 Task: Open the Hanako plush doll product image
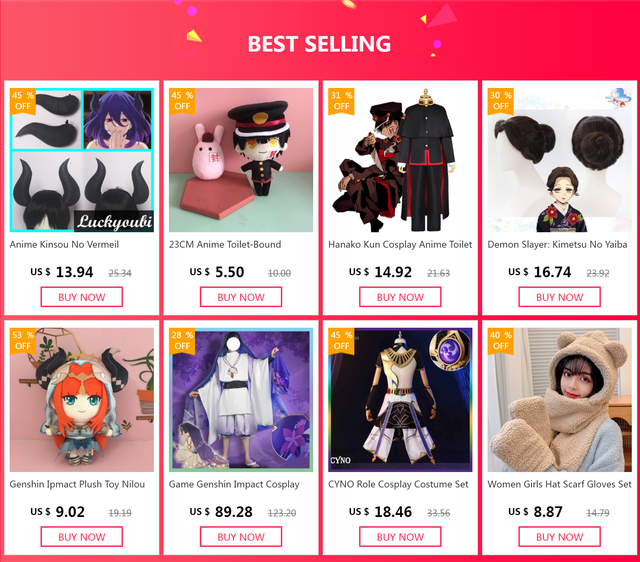[x=241, y=160]
